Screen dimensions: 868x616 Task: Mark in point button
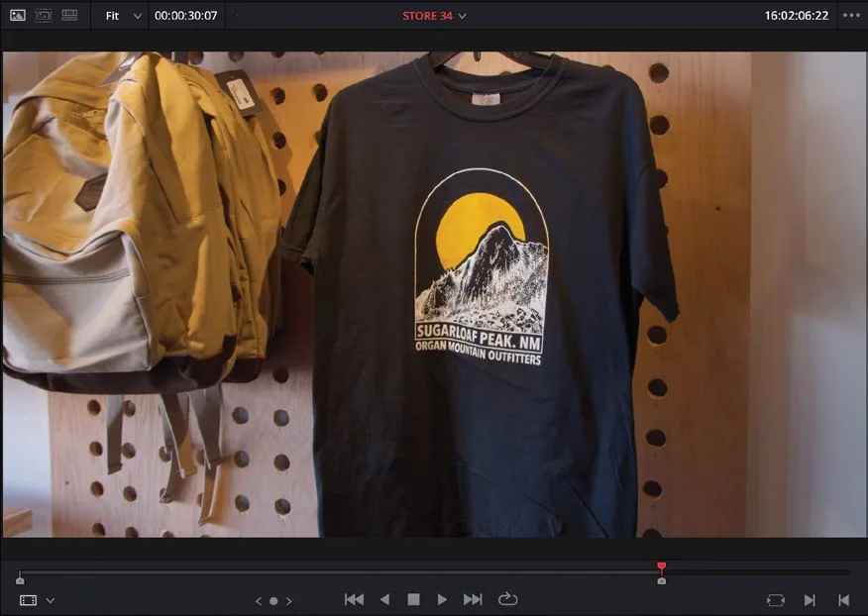(810, 600)
